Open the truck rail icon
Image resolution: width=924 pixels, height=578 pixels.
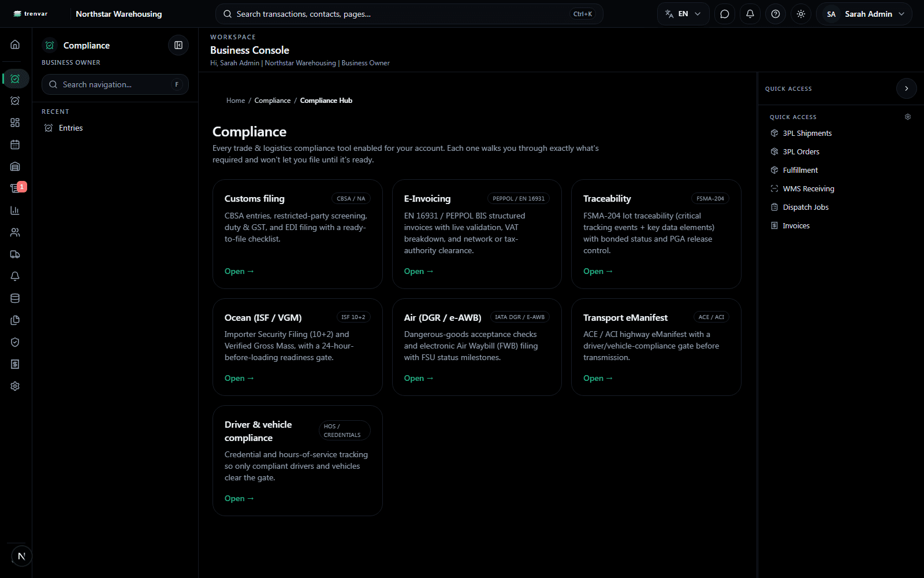click(15, 254)
